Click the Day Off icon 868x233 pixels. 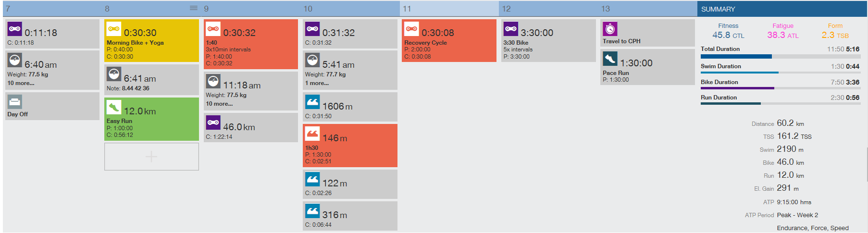[15, 101]
